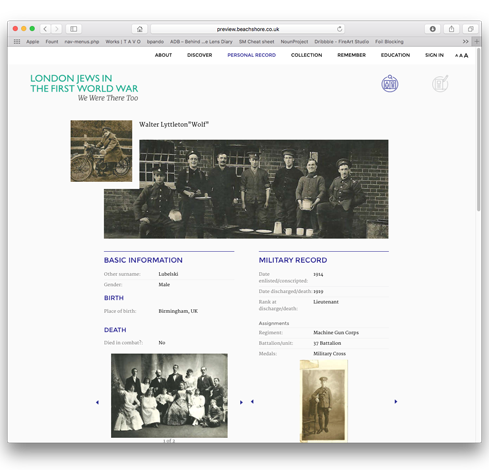Open the SM Cheat sheet bookmark
Screen dimensions: 489x470
pos(257,42)
